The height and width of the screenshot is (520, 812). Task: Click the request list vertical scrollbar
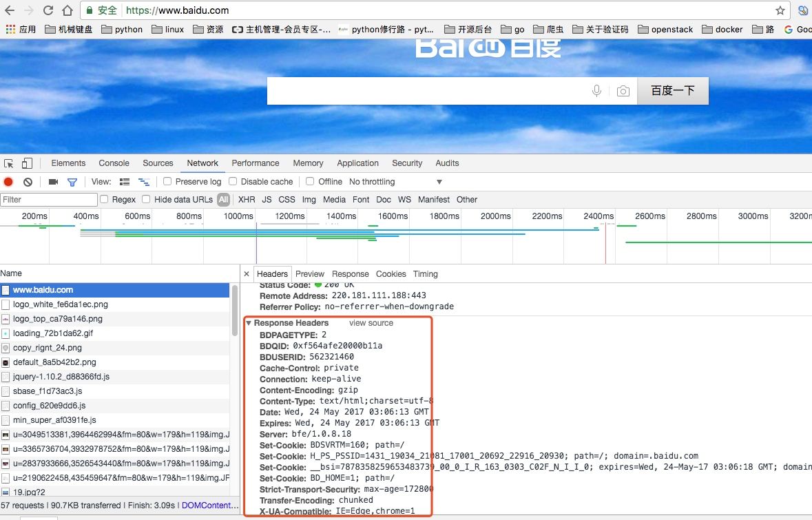235,311
